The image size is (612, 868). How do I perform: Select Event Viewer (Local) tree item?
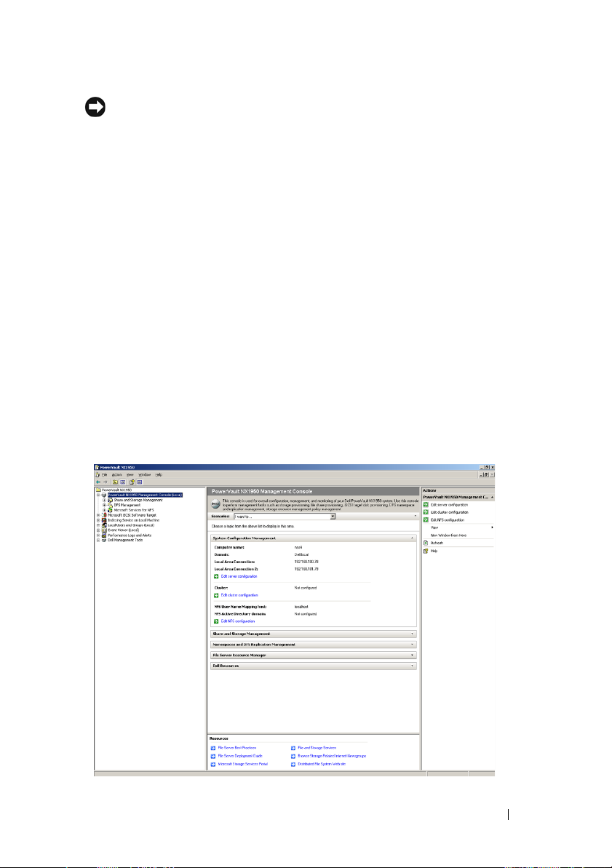[124, 530]
